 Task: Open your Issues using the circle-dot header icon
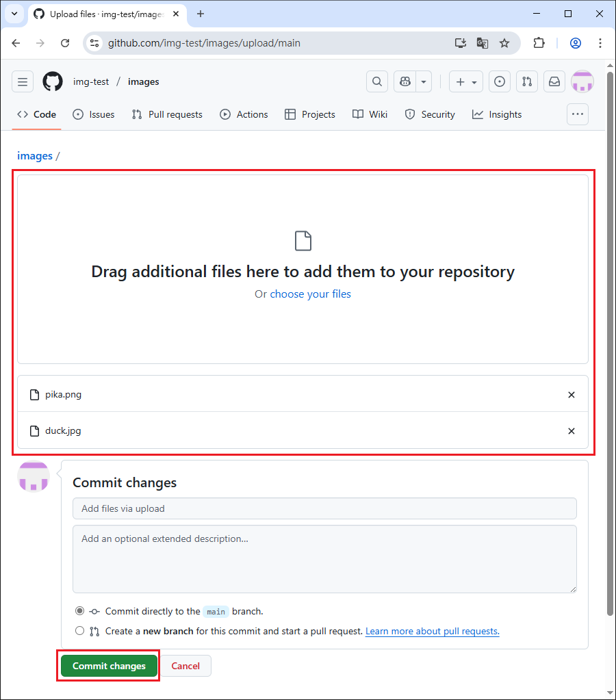(x=500, y=81)
